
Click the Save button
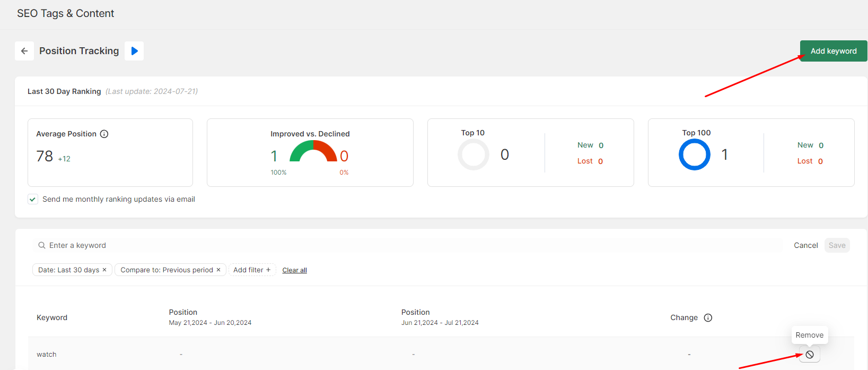coord(837,245)
